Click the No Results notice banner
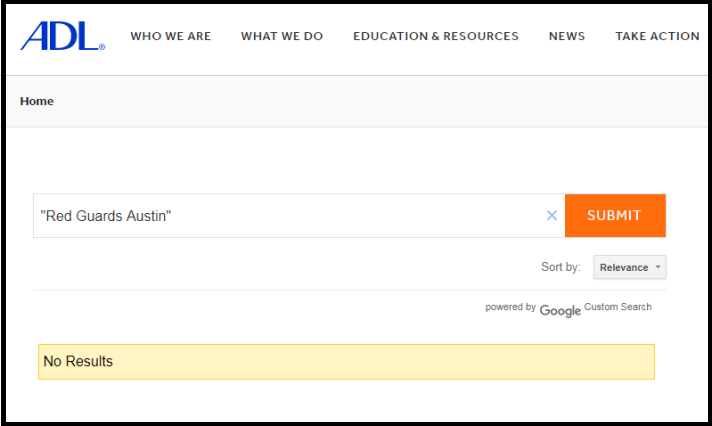The image size is (712, 426). tap(346, 362)
